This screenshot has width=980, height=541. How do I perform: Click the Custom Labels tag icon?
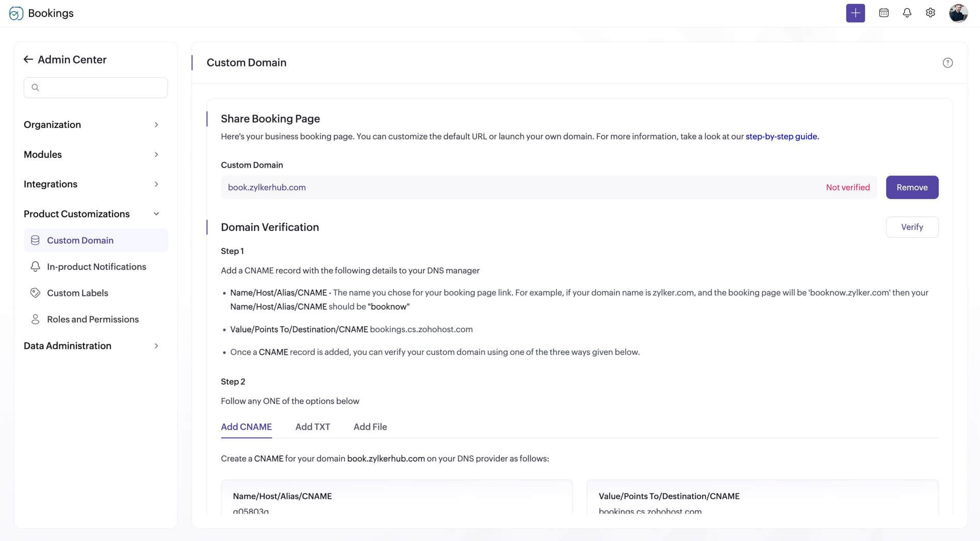tap(35, 293)
